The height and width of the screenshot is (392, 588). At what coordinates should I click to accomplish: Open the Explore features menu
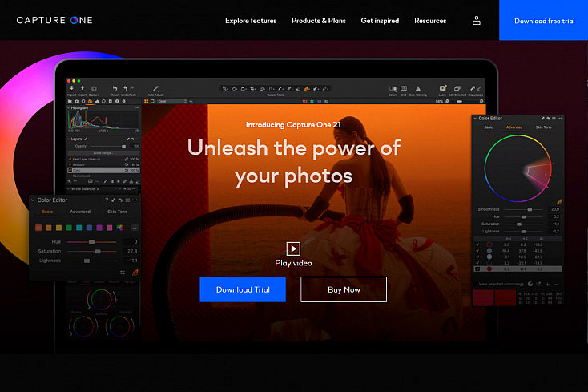tap(251, 21)
